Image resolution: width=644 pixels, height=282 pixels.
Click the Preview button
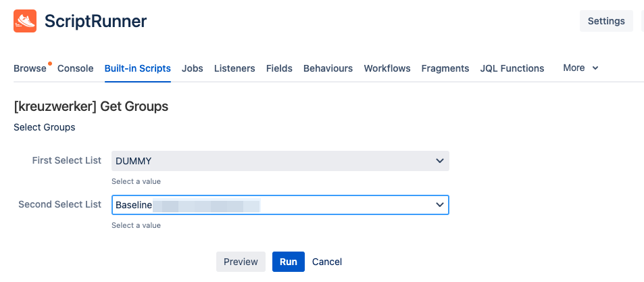[x=241, y=262]
